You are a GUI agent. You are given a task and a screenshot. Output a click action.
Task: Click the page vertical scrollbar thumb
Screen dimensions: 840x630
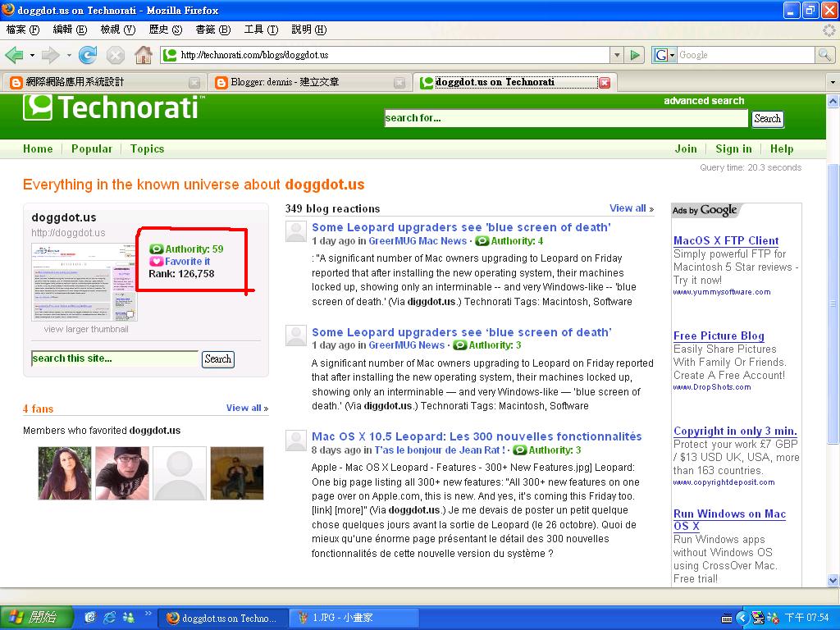click(x=833, y=304)
